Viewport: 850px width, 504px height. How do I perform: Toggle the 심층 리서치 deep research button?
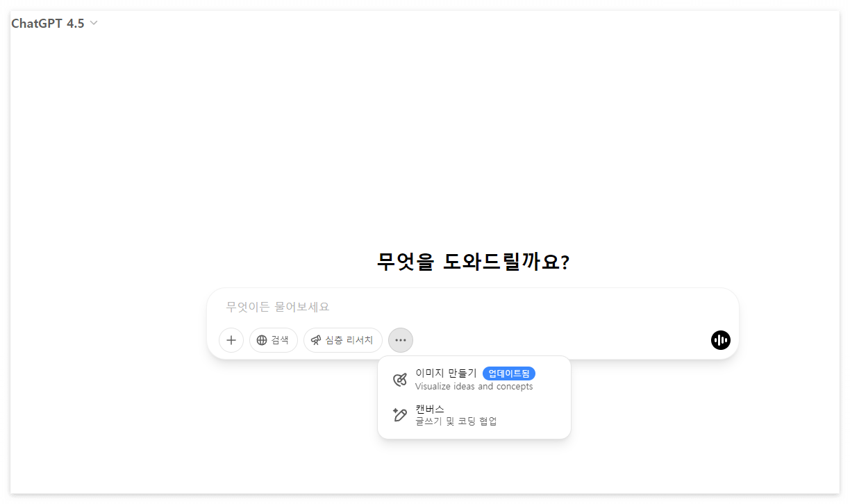(x=343, y=340)
